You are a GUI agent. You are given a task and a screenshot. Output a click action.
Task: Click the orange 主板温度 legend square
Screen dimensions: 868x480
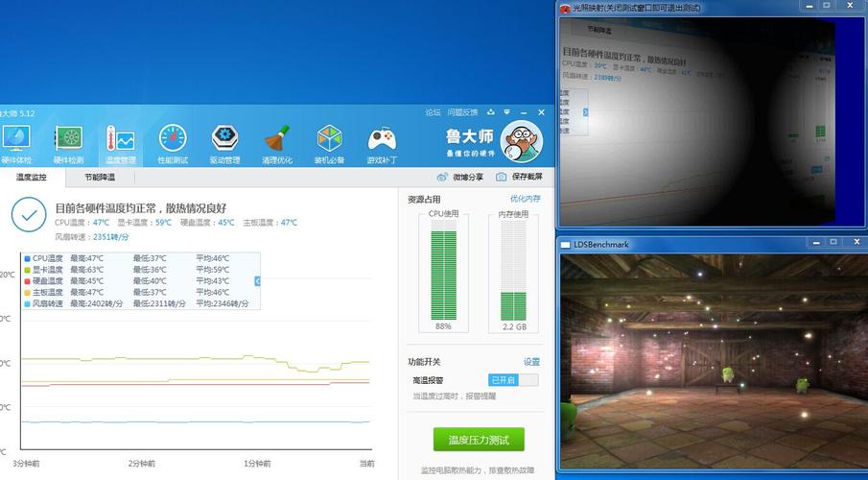click(x=27, y=293)
